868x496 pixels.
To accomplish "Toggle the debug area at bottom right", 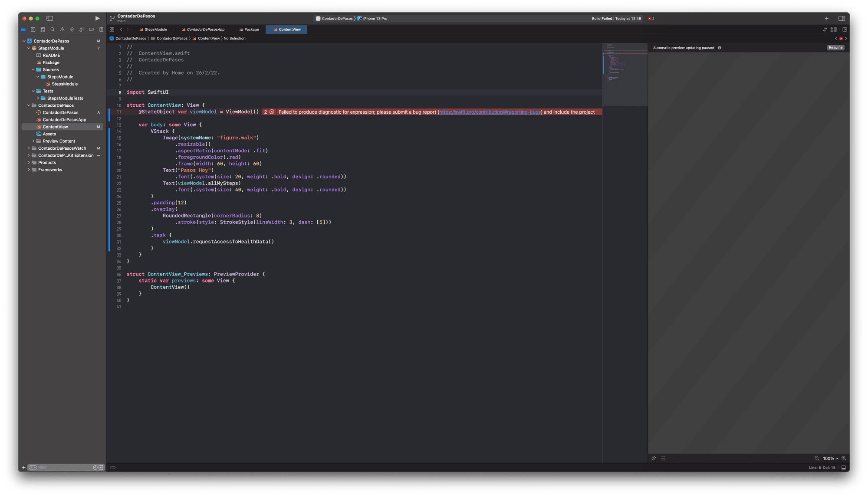I will coord(843,467).
